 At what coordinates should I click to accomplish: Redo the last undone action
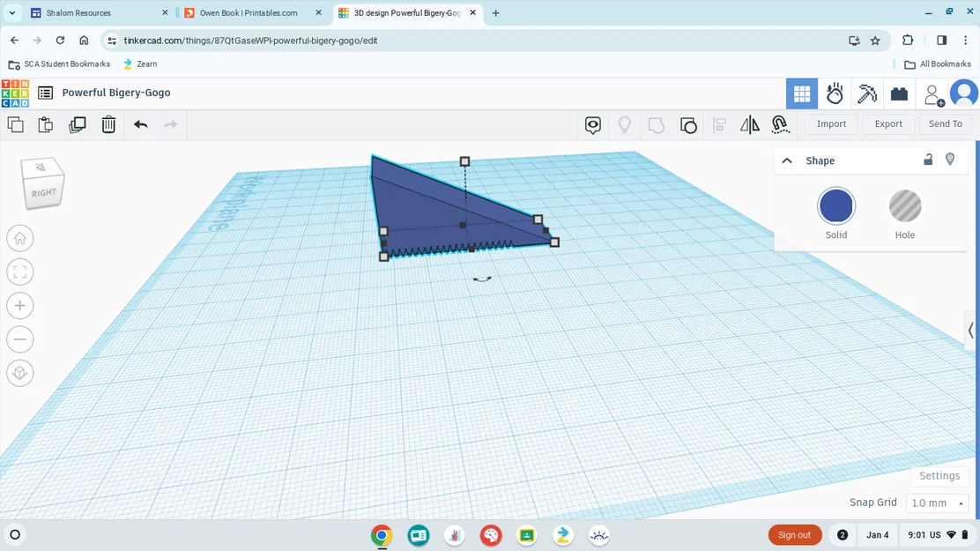[x=171, y=124]
